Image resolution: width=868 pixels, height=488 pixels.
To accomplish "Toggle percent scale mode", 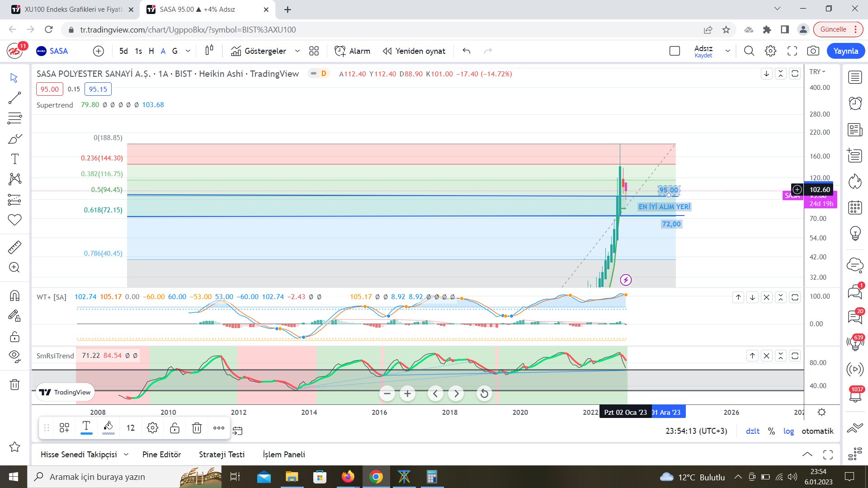I will click(771, 431).
